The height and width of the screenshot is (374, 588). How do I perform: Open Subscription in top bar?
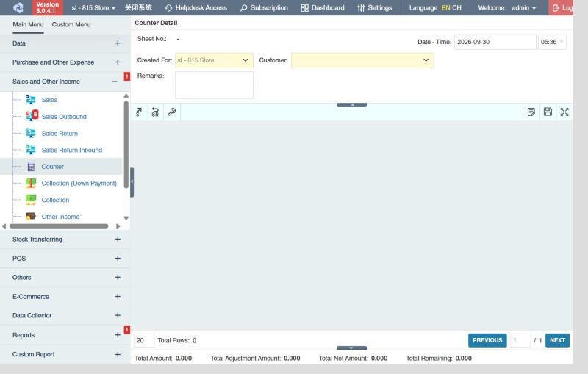point(264,7)
